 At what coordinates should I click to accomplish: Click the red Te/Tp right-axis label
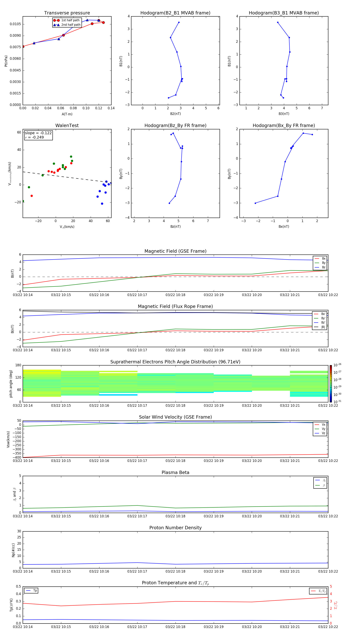coord(336,605)
